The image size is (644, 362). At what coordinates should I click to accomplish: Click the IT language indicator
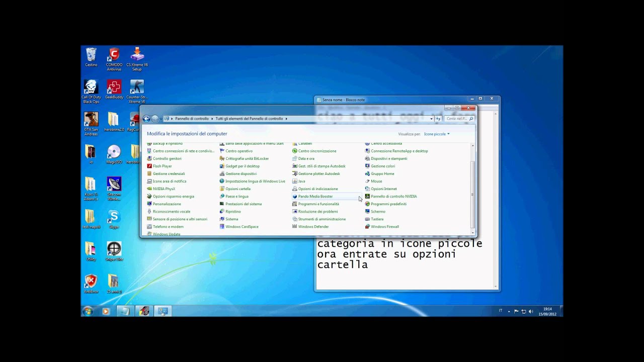[501, 311]
